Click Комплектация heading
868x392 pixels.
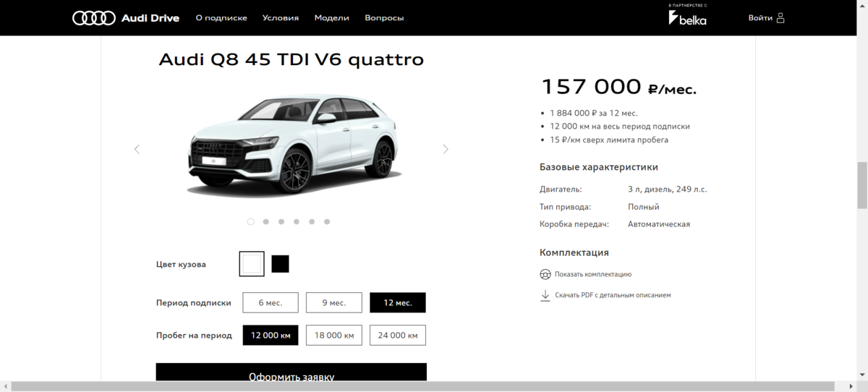click(574, 252)
